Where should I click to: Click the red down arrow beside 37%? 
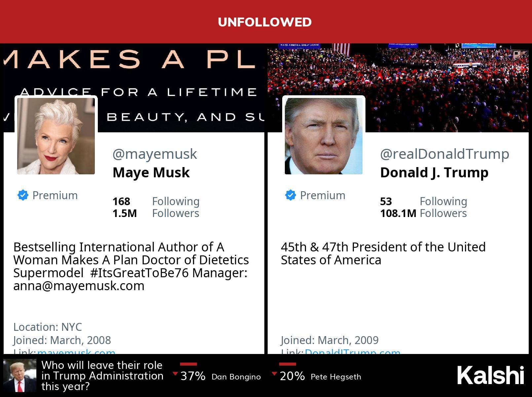(x=175, y=374)
